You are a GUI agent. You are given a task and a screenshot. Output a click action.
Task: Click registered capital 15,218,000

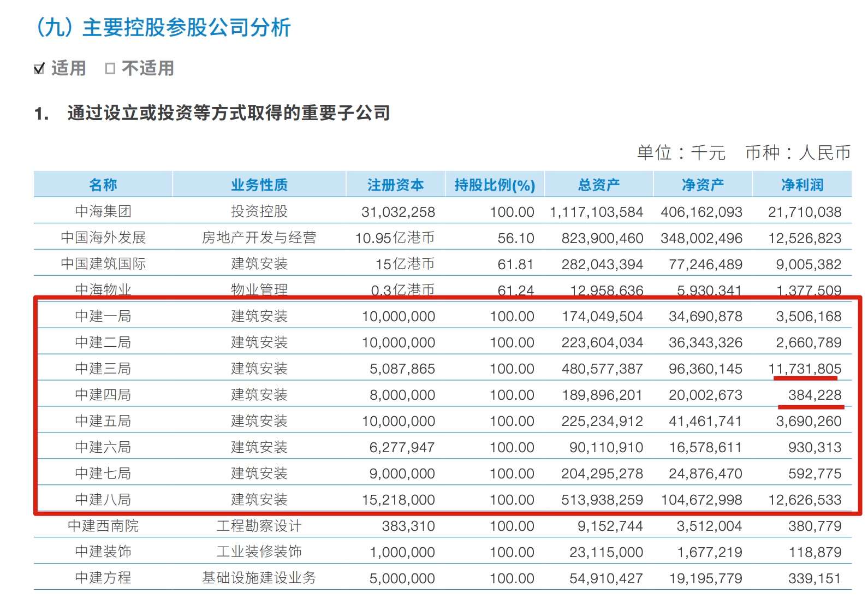pos(399,500)
